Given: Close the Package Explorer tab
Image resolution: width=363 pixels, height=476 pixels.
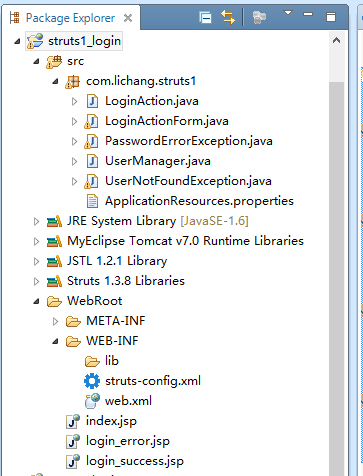Looking at the screenshot, I should 128,18.
